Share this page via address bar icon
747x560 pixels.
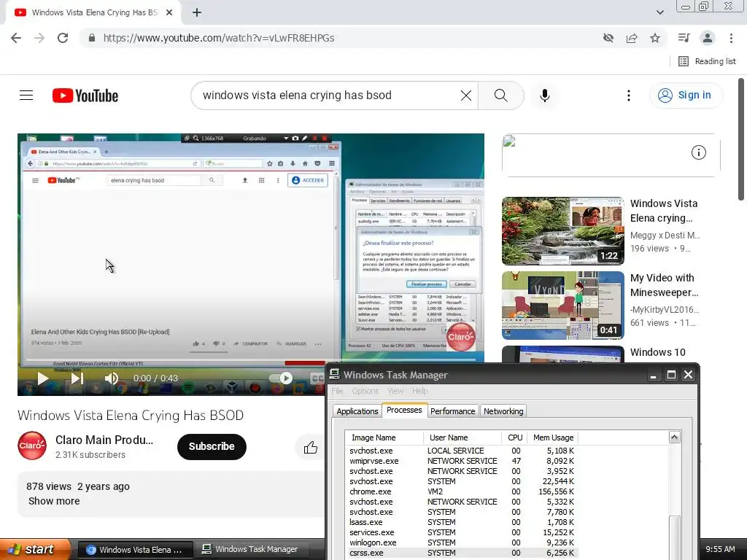pos(632,38)
